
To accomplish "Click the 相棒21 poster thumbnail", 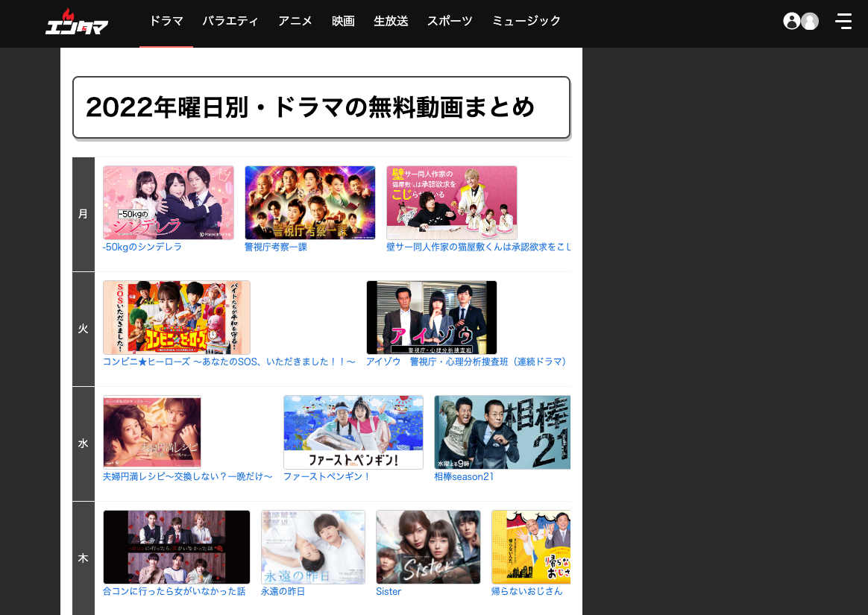I will [x=502, y=432].
